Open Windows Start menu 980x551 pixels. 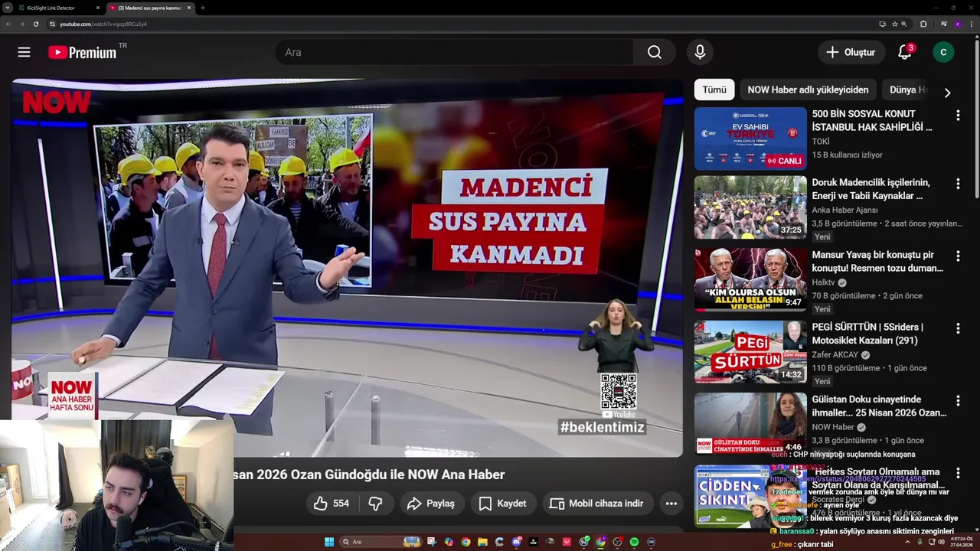click(x=329, y=542)
